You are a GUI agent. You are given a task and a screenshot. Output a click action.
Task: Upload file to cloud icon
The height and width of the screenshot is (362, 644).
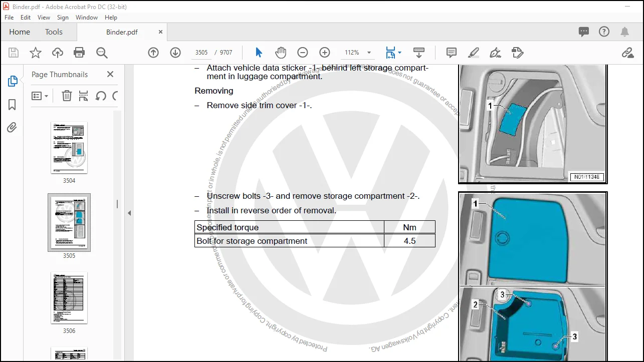(58, 53)
